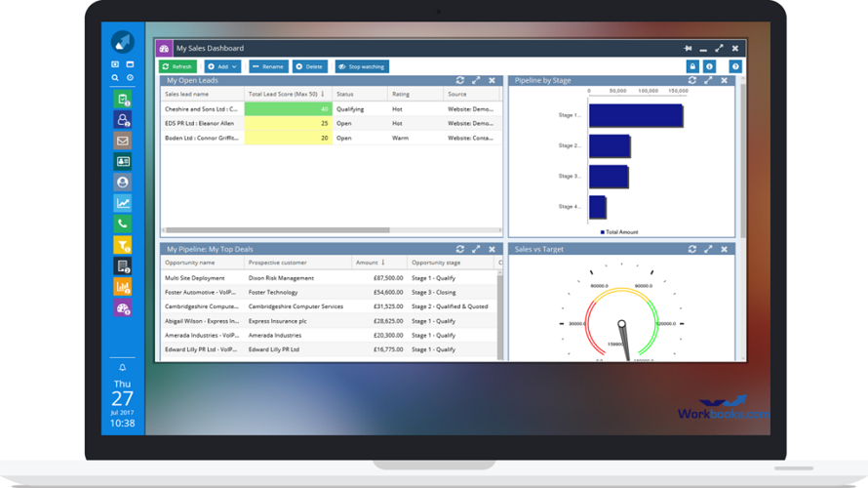The image size is (868, 488).
Task: Pin the My Sales Dashboard window
Action: click(x=688, y=48)
